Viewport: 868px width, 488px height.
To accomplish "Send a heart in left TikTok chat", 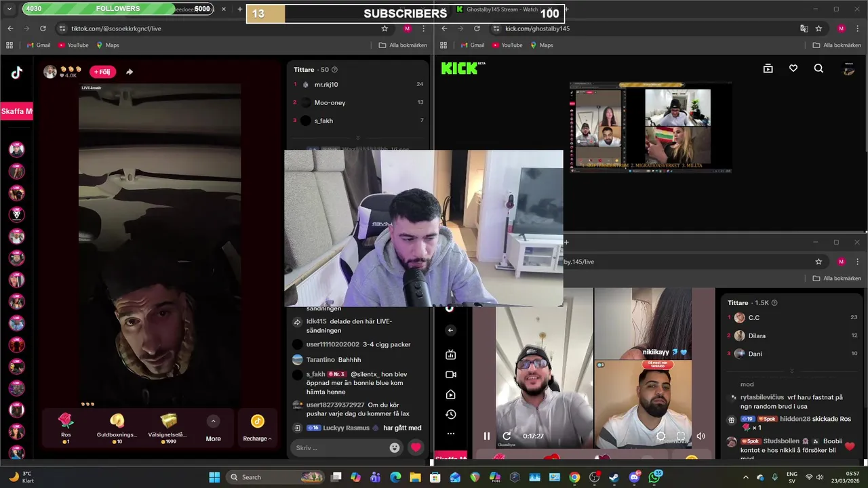I will [x=416, y=447].
